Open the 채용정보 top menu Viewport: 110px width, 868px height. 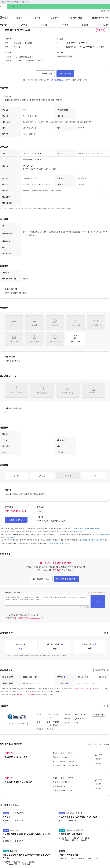coord(19,18)
